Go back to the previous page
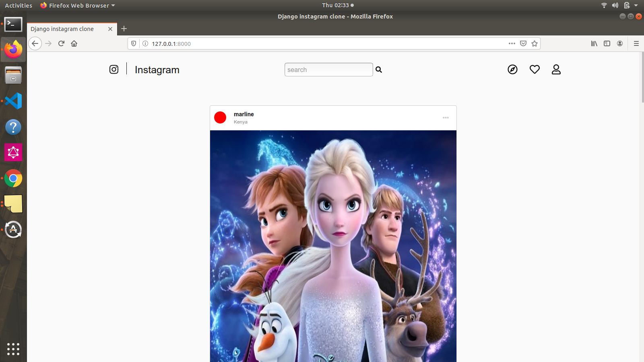The image size is (644, 362). pyautogui.click(x=35, y=43)
